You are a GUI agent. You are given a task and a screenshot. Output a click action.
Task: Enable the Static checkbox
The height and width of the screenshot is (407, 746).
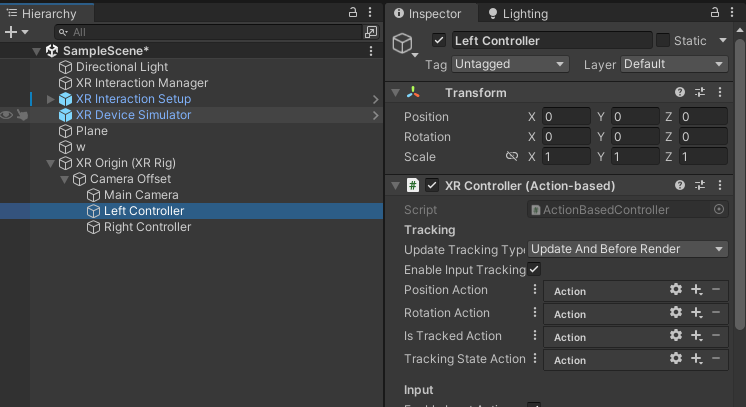click(x=662, y=41)
